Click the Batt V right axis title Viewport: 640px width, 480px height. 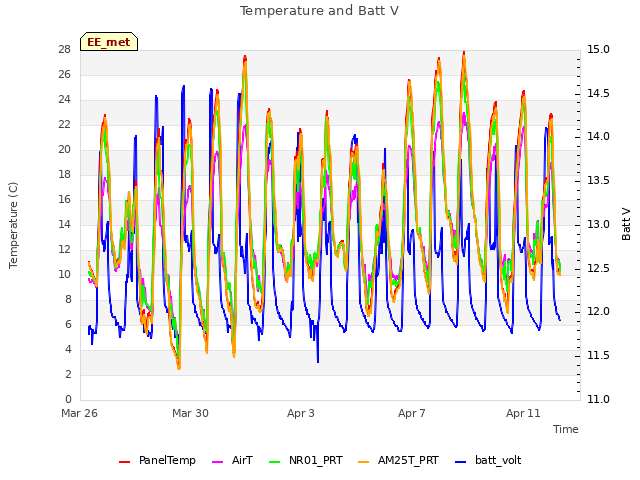626,224
